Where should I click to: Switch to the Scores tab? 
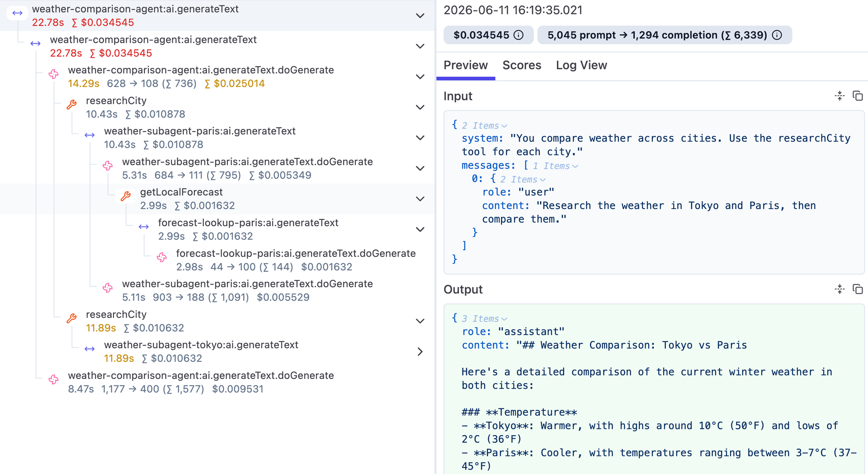click(522, 65)
